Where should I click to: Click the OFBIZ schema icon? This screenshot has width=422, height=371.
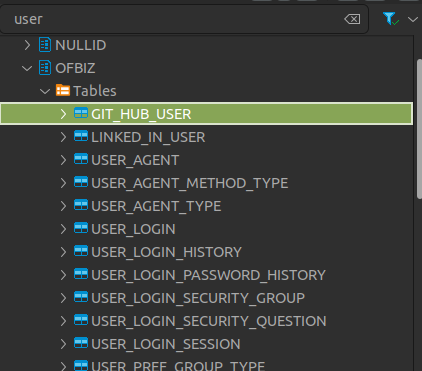point(45,68)
